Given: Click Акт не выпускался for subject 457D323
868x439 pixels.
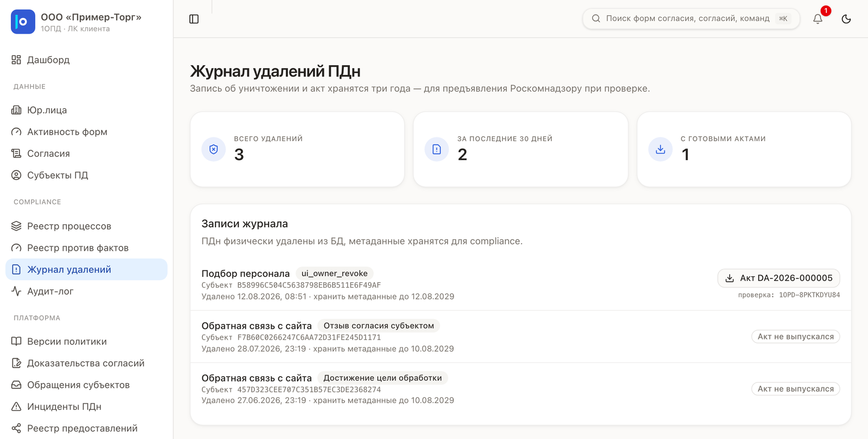Looking at the screenshot, I should tap(796, 389).
